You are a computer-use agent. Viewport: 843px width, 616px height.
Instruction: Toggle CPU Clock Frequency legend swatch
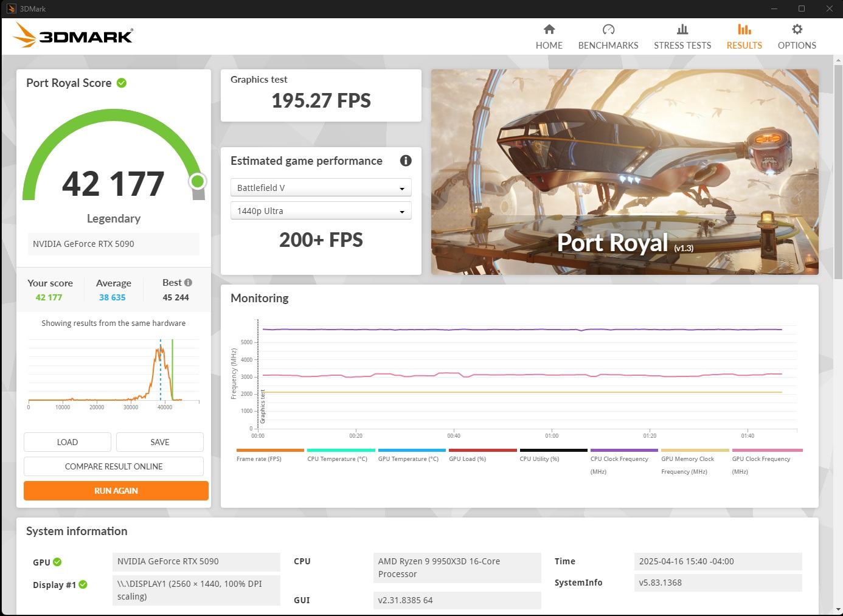point(624,451)
